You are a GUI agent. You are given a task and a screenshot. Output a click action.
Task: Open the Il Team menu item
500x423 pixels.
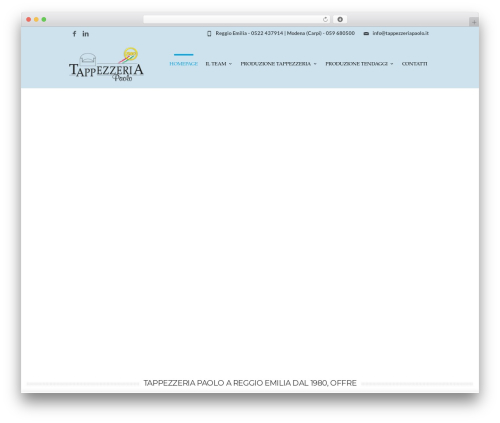point(216,64)
